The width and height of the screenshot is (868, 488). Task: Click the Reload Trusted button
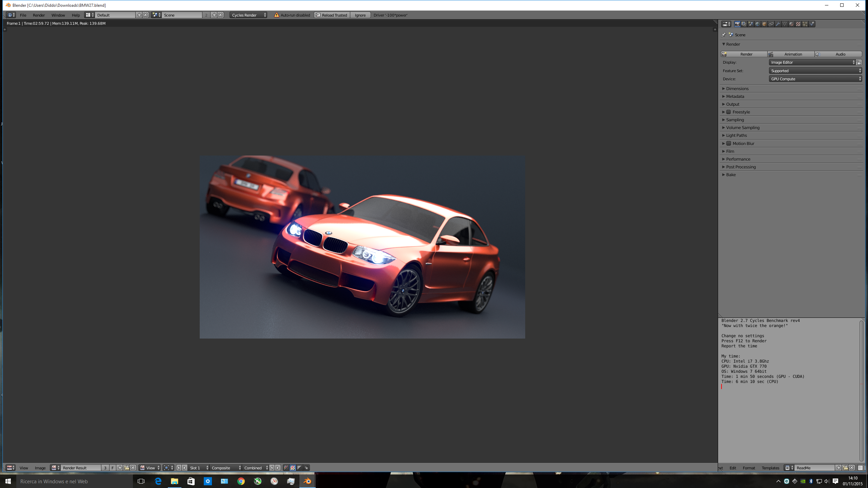tap(331, 15)
